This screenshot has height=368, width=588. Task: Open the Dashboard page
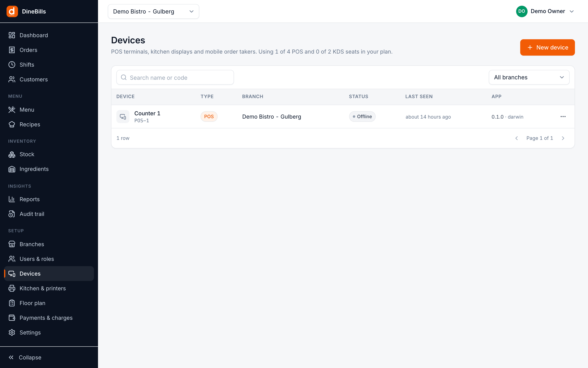coord(49,35)
